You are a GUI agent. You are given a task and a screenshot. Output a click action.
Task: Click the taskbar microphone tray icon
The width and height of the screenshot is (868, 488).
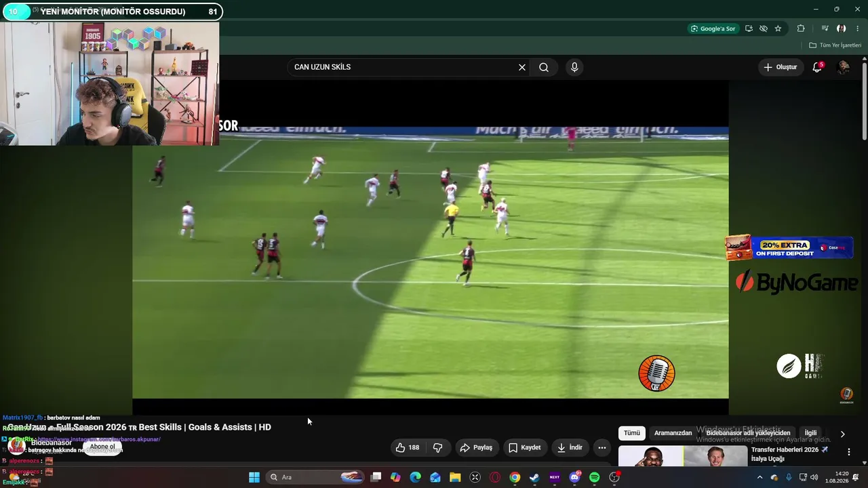point(789,477)
